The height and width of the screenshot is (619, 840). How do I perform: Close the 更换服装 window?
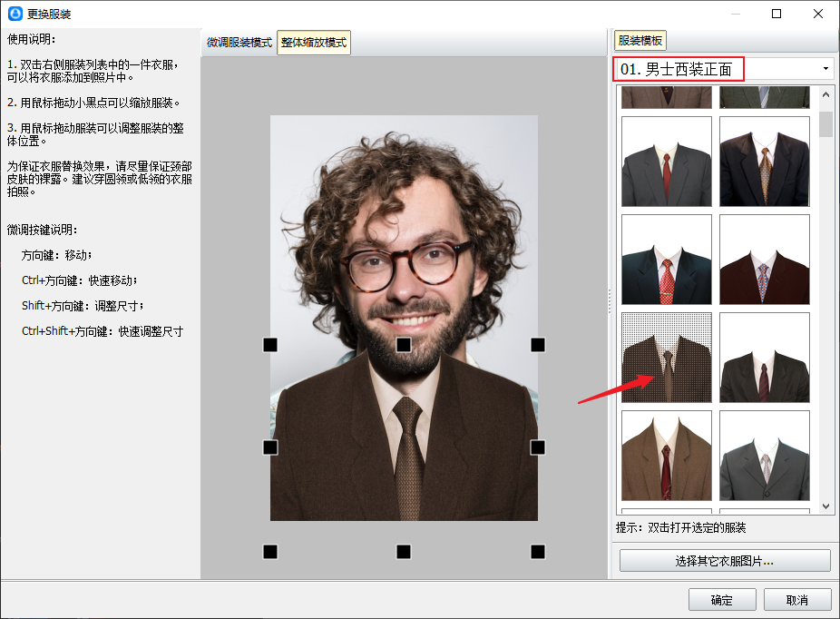pos(817,14)
